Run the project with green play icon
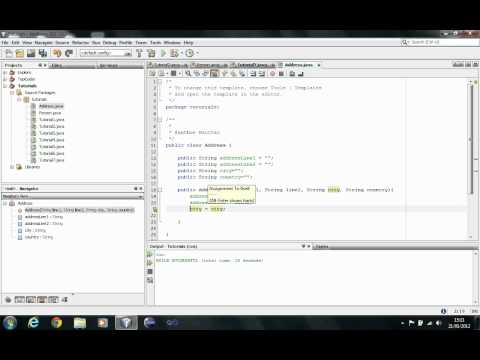 [163, 53]
